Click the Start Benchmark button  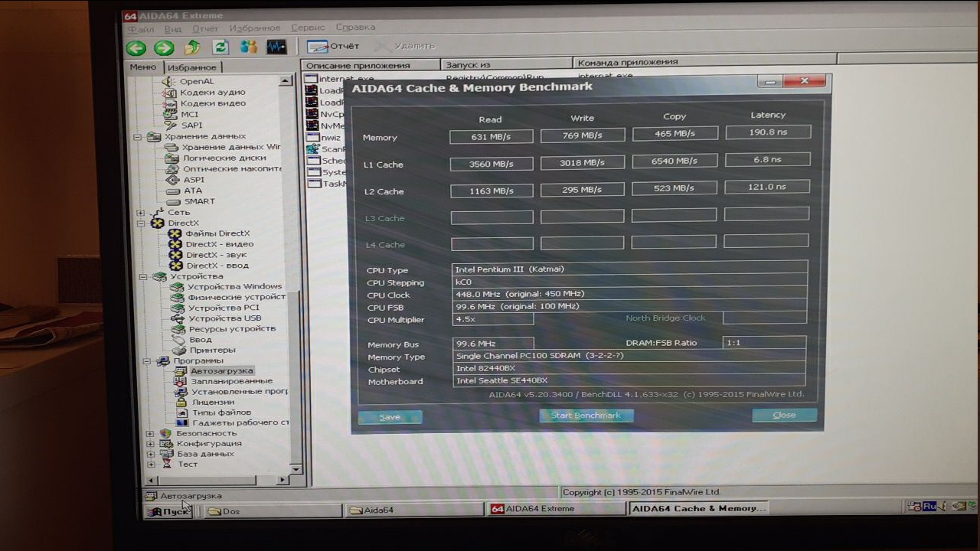[586, 416]
